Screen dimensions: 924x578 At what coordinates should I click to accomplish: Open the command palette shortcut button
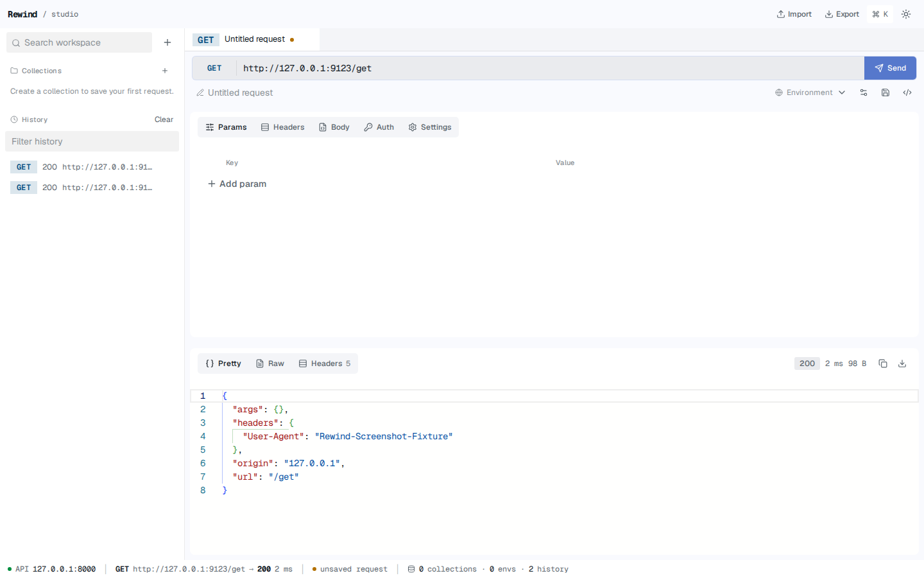point(880,14)
